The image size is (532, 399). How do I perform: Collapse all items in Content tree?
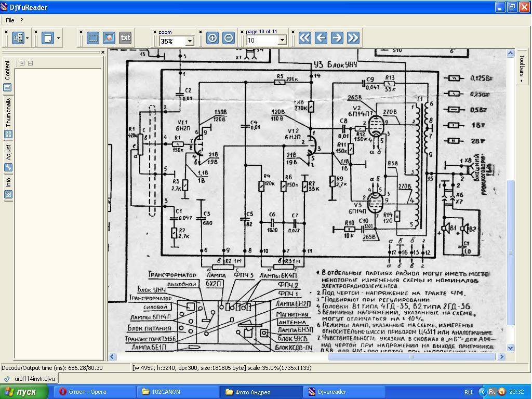coord(30,63)
